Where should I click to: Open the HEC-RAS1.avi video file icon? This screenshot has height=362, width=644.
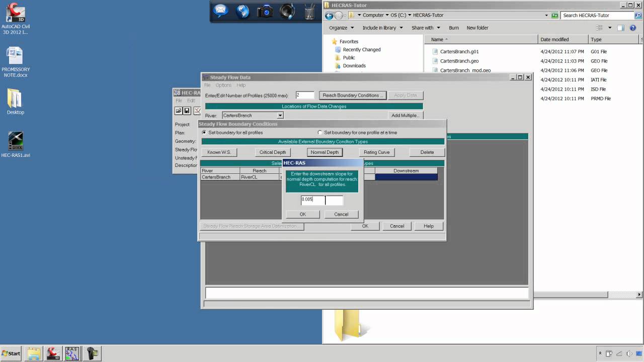pos(16,144)
